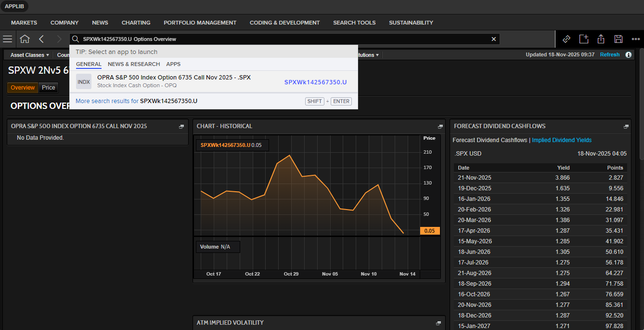Click the Date column header
Viewport: 644px width, 330px height.
pyautogui.click(x=464, y=168)
